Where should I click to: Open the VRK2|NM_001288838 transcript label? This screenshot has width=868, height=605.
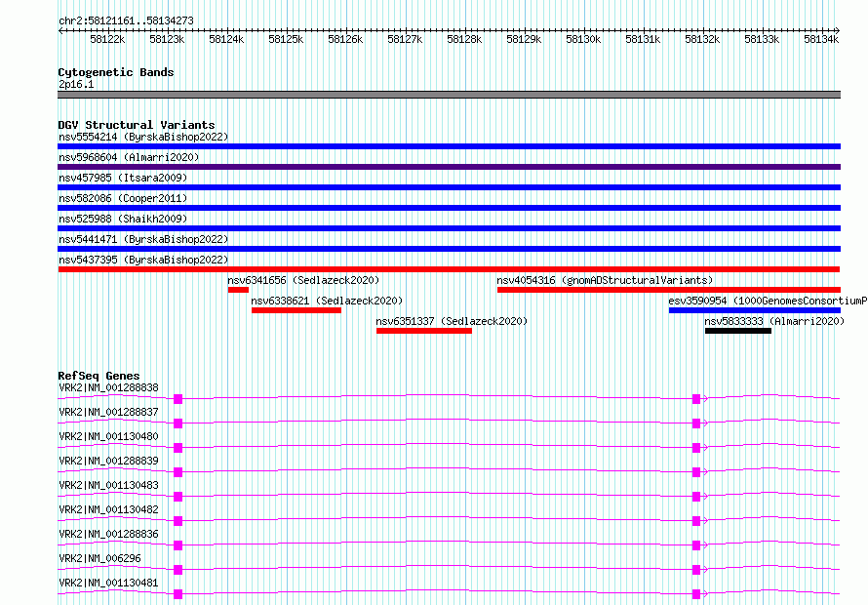click(108, 387)
